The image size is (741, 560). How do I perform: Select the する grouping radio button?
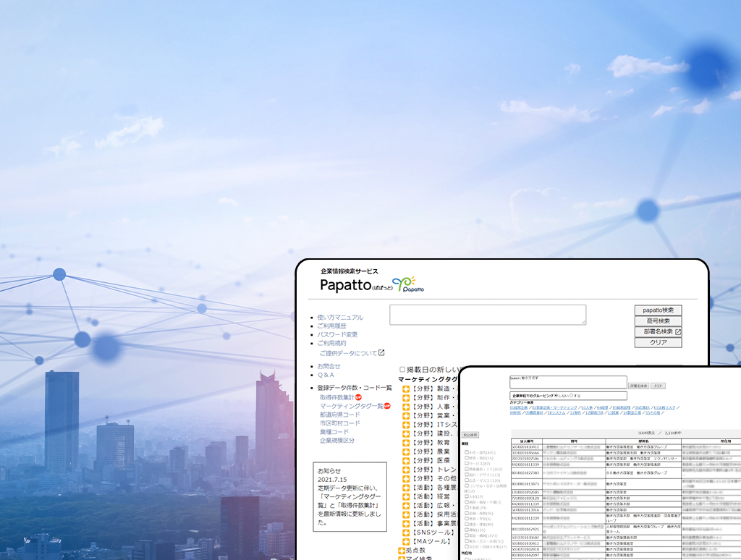click(x=571, y=396)
